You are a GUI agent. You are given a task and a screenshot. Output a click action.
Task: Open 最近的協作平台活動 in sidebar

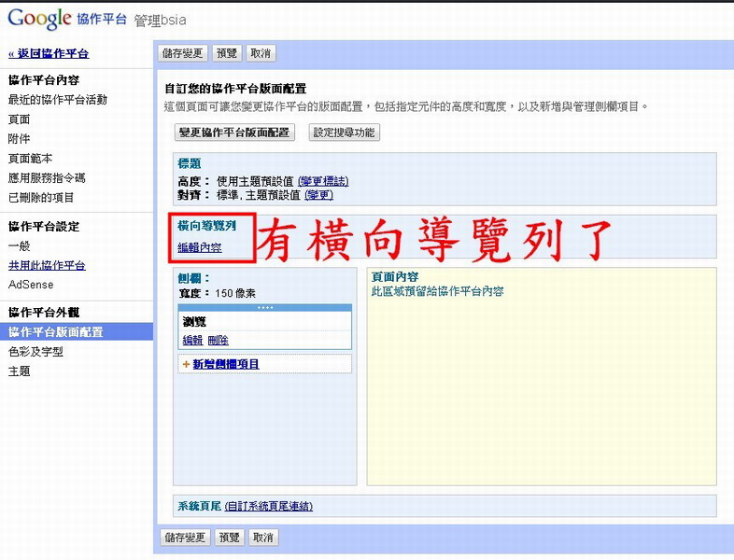(x=58, y=100)
